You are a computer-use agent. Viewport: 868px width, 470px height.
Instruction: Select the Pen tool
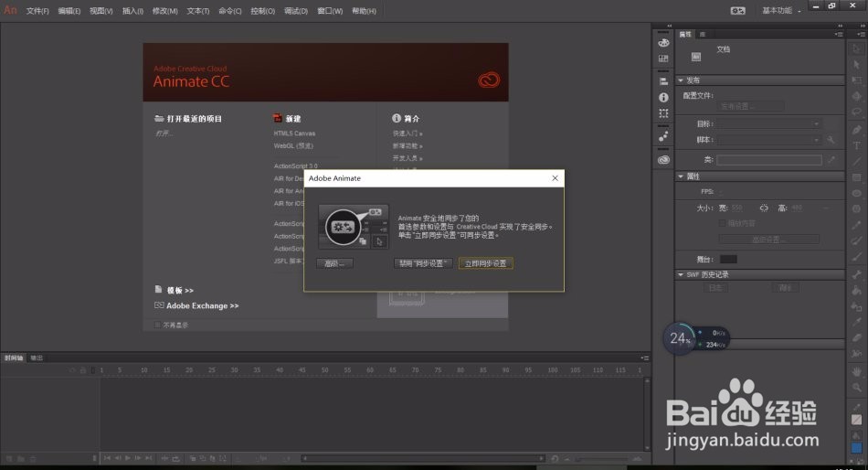(856, 130)
